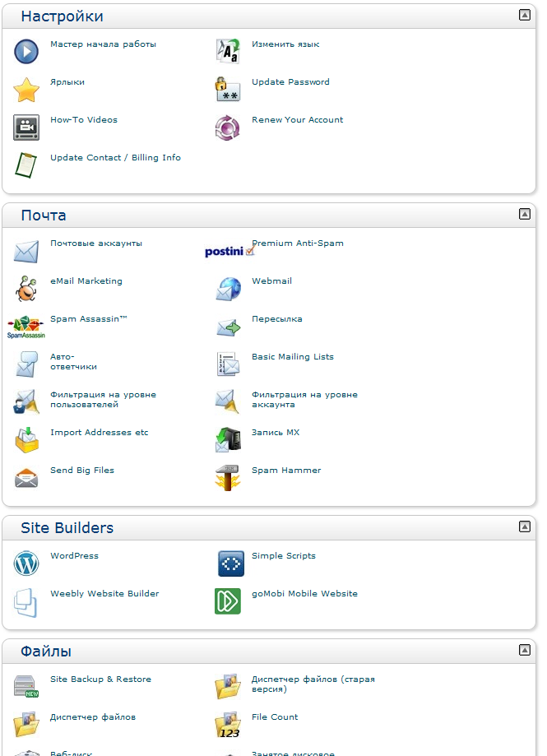This screenshot has width=547, height=756.
Task: Open the Запись MX link
Action: tap(276, 433)
